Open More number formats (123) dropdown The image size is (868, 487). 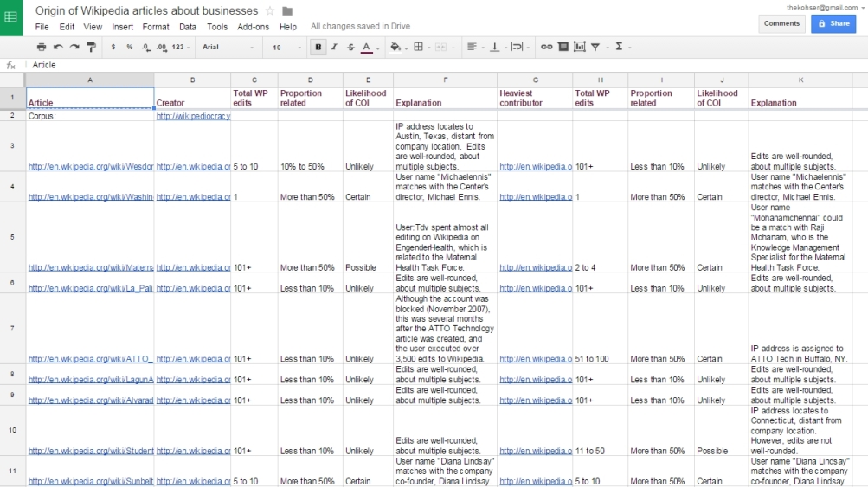181,47
